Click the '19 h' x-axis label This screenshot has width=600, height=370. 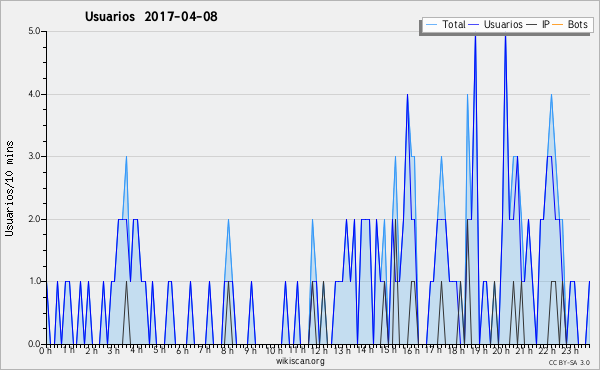[479, 350]
